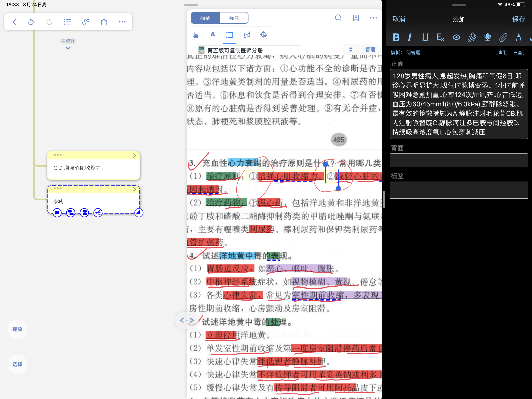Image resolution: width=532 pixels, height=399 pixels.
Task: Toggle bold formatting in card editor
Action: coord(396,37)
